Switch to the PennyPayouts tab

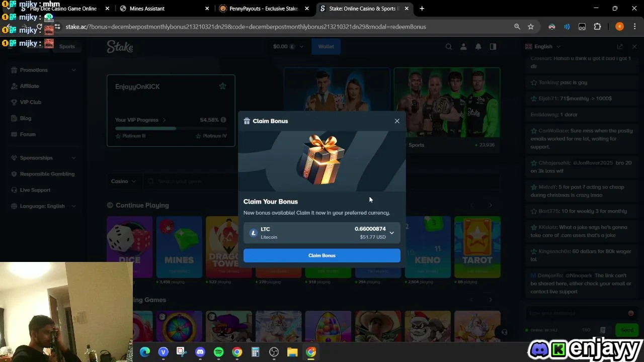(263, 9)
